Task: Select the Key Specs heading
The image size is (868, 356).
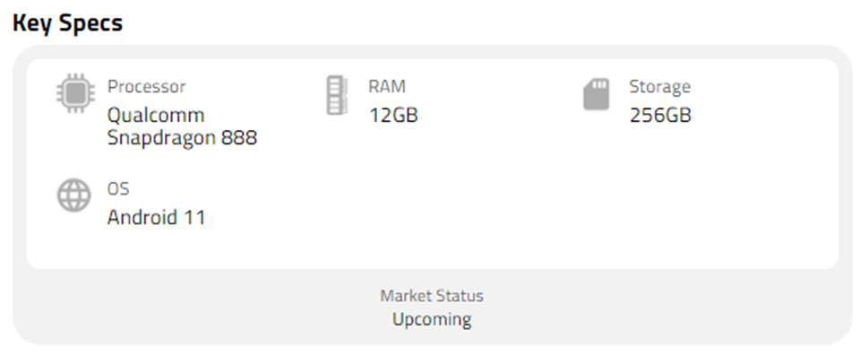Action: (x=67, y=23)
